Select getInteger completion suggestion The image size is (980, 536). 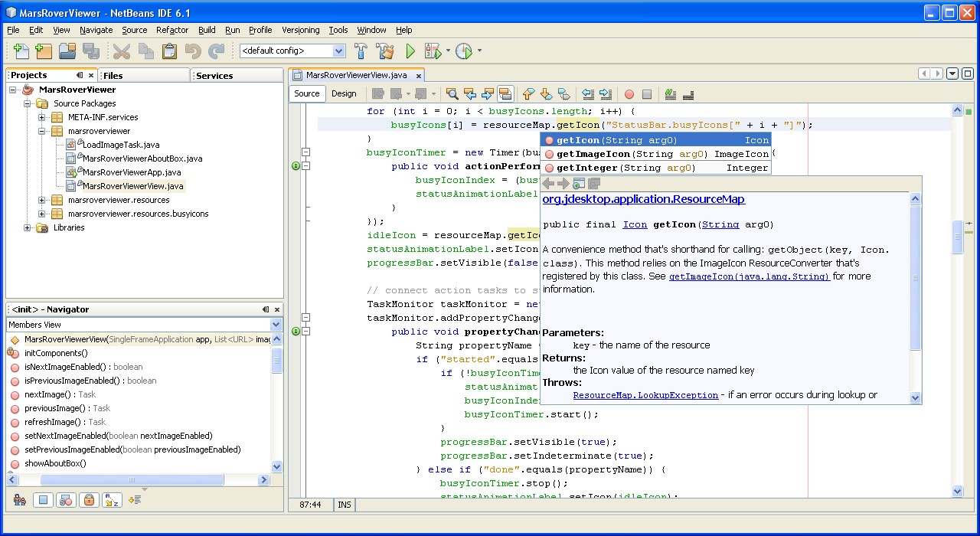point(655,168)
